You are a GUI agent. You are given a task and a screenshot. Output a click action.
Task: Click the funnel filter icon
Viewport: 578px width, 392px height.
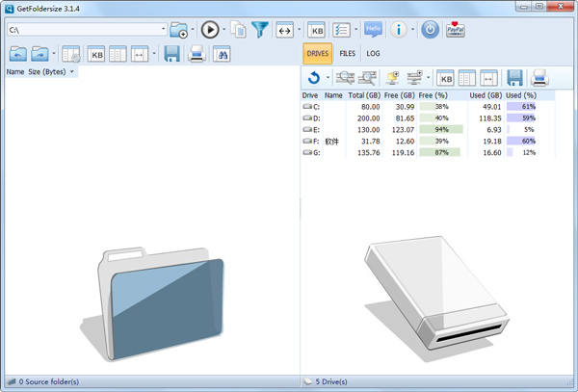tap(260, 29)
